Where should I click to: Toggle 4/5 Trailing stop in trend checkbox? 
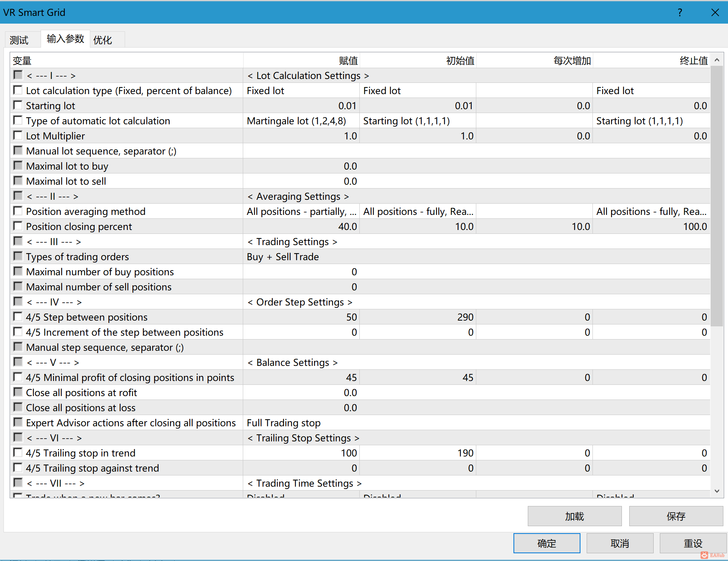(18, 452)
